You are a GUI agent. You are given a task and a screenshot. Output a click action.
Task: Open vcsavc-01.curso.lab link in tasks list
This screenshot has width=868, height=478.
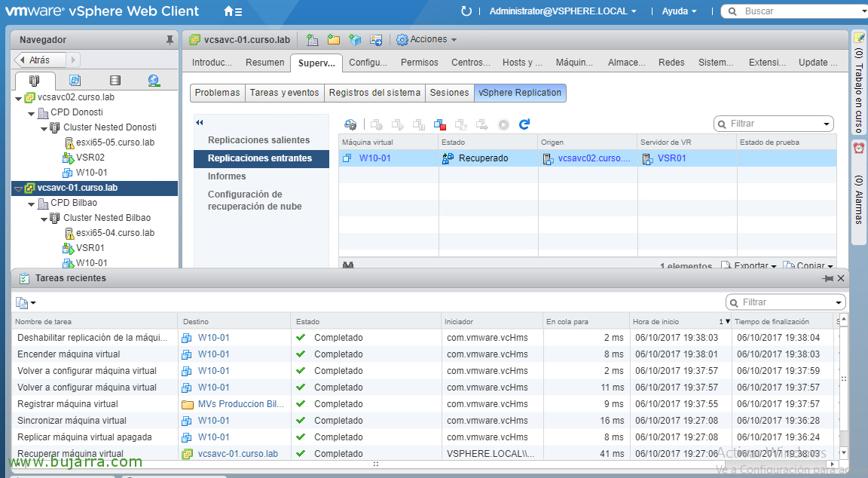(x=238, y=454)
